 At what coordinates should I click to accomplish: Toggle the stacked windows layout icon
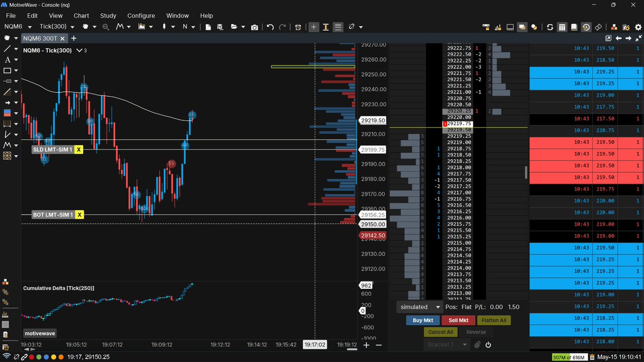522,27
